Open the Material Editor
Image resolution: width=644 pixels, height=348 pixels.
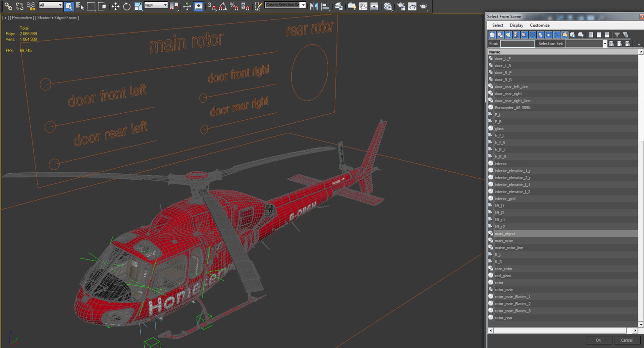point(388,6)
